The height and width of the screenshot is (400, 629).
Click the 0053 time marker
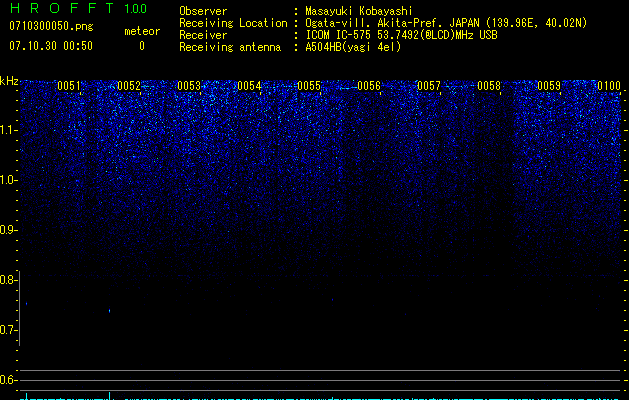(189, 86)
